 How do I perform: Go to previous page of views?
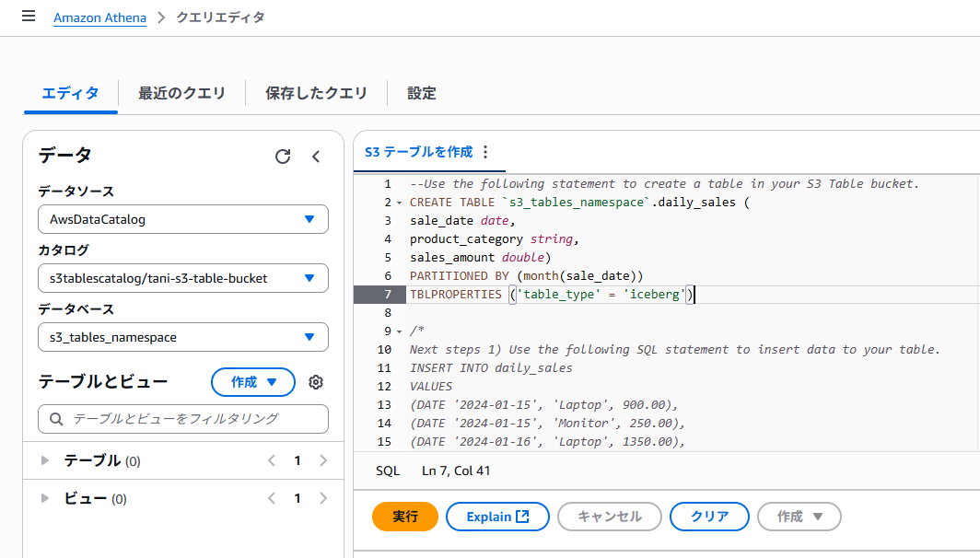pos(272,499)
